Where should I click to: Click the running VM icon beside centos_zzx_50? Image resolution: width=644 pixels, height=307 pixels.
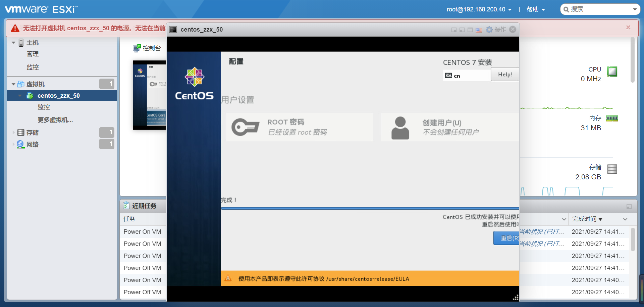(x=30, y=96)
